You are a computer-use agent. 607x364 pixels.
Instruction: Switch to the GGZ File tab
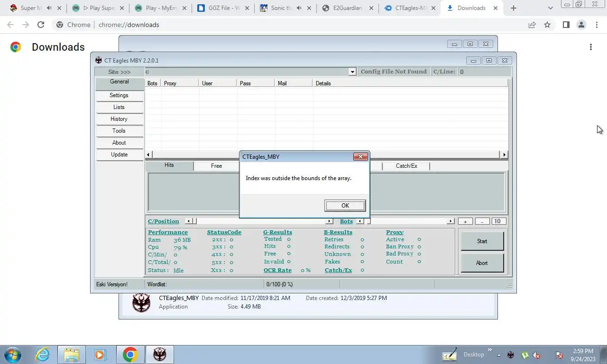coord(223,8)
